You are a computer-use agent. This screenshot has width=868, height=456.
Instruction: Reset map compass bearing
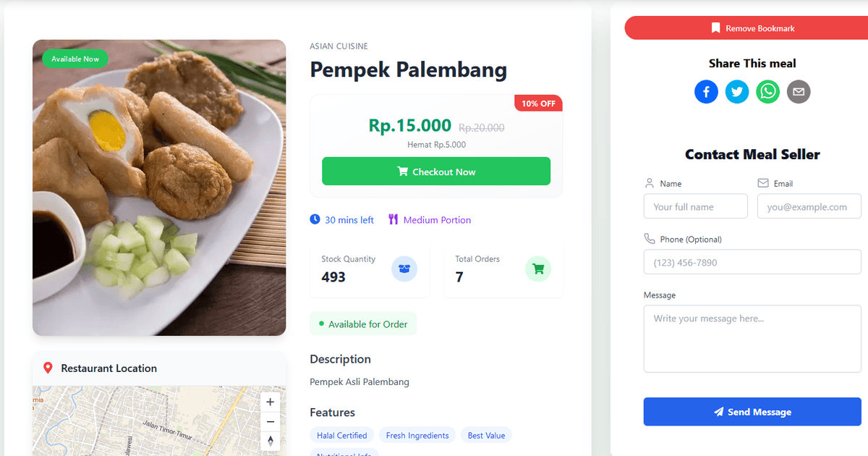coord(271,440)
